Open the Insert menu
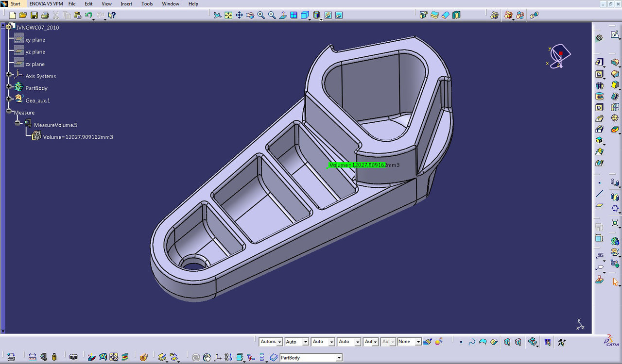Viewport: 622px width, 364px height. [126, 4]
